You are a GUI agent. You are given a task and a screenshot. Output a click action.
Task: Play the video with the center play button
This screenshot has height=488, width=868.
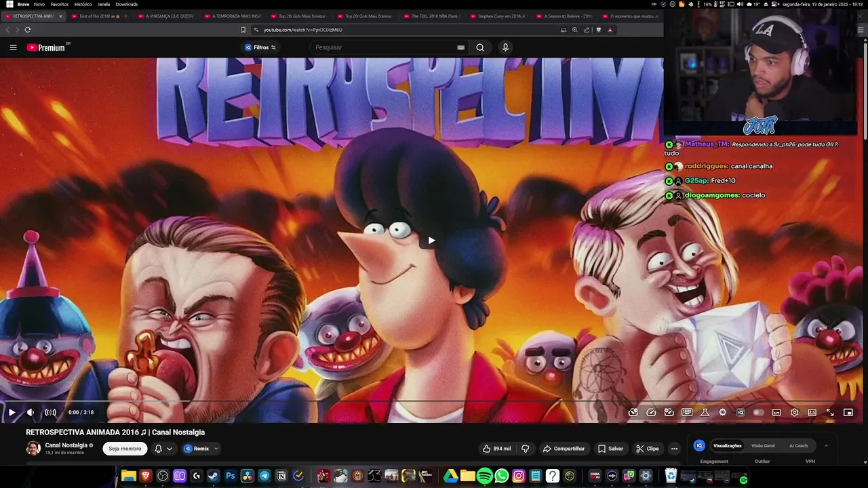[432, 240]
